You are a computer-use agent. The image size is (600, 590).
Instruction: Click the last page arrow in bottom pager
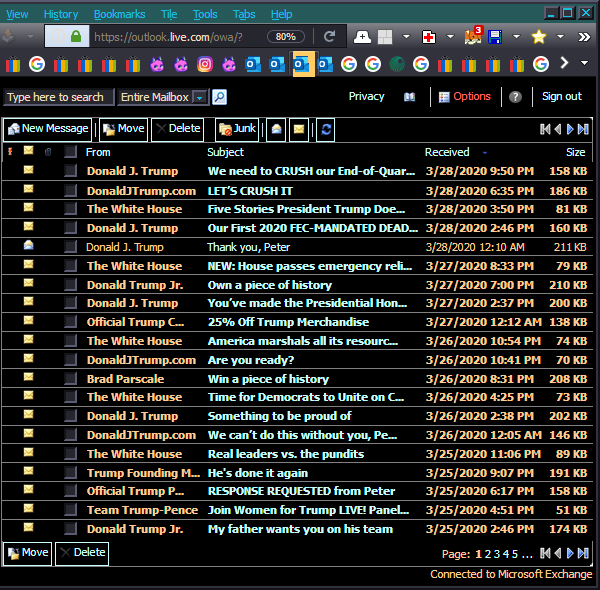[x=583, y=553]
